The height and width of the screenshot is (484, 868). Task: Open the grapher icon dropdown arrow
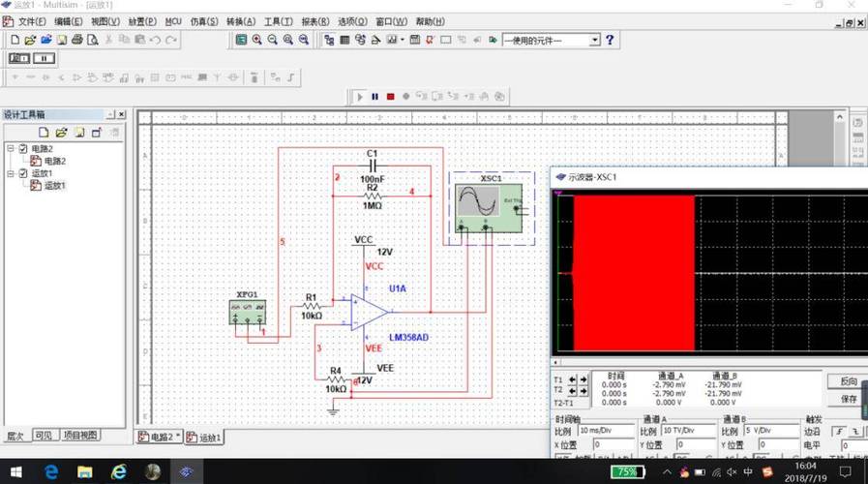tap(403, 40)
